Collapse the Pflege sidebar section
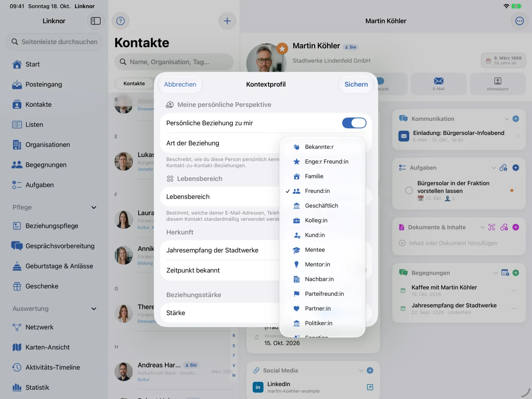 94,207
